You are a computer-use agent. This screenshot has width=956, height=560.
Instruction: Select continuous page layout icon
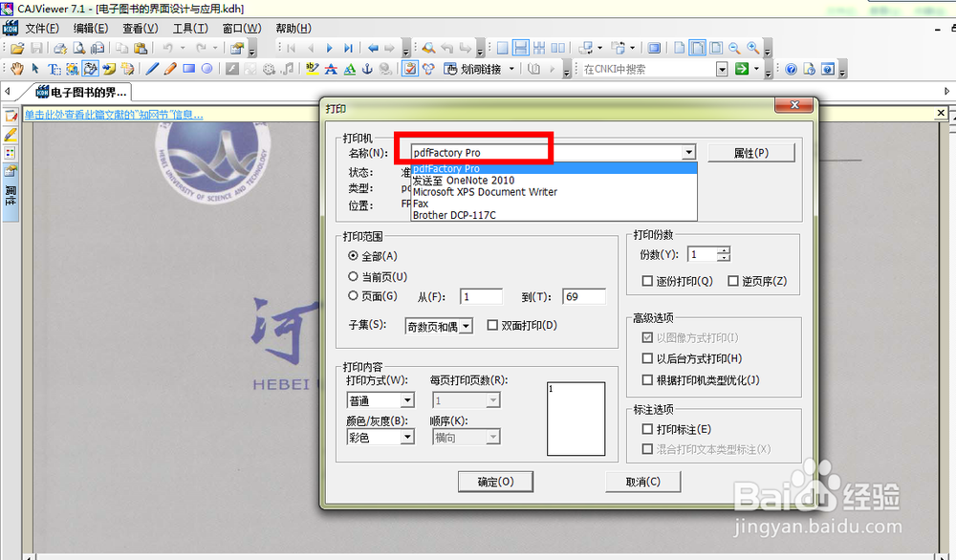[x=520, y=48]
